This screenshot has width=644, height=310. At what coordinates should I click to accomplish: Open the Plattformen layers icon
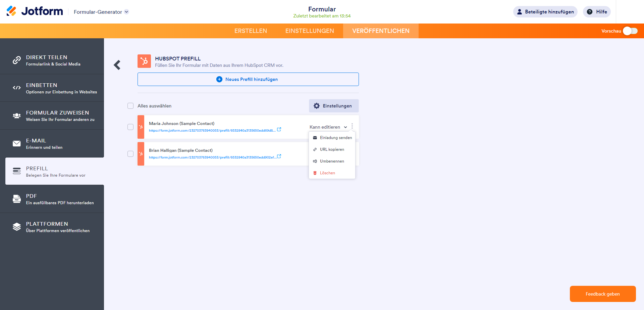point(17,227)
